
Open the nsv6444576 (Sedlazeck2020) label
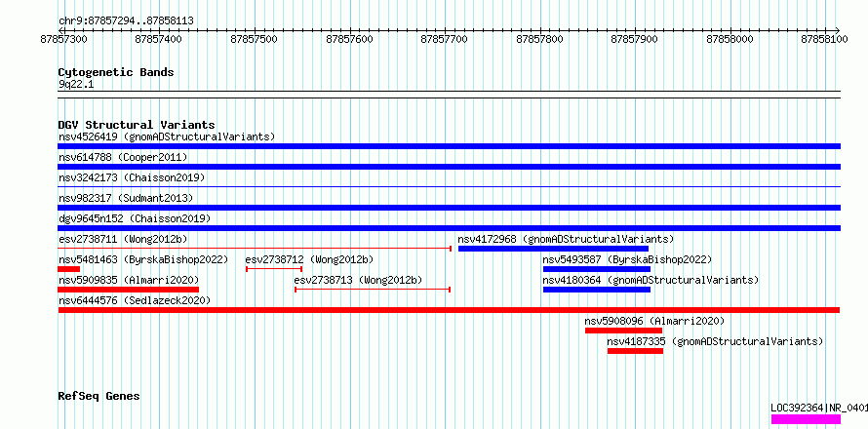point(135,300)
